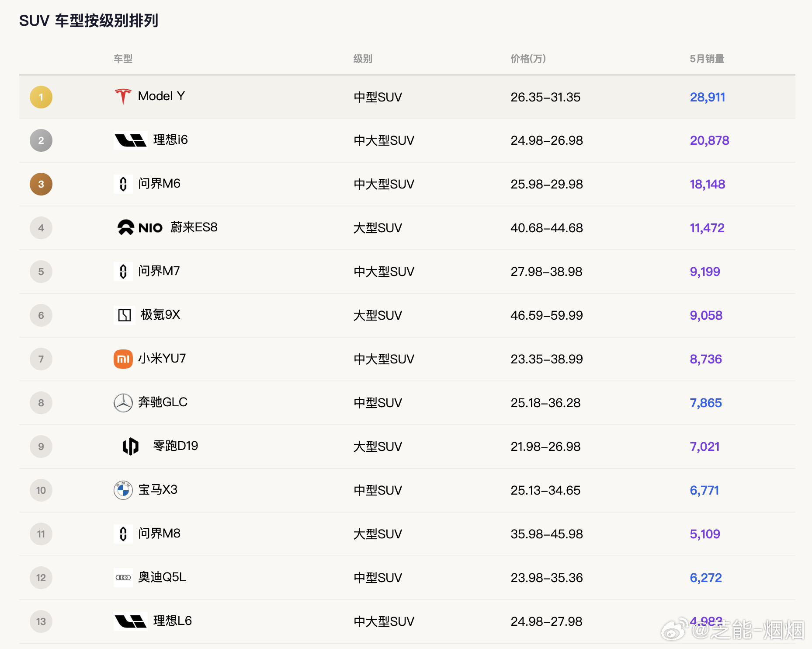
Task: Click sales figure 5,109
Action: [705, 534]
